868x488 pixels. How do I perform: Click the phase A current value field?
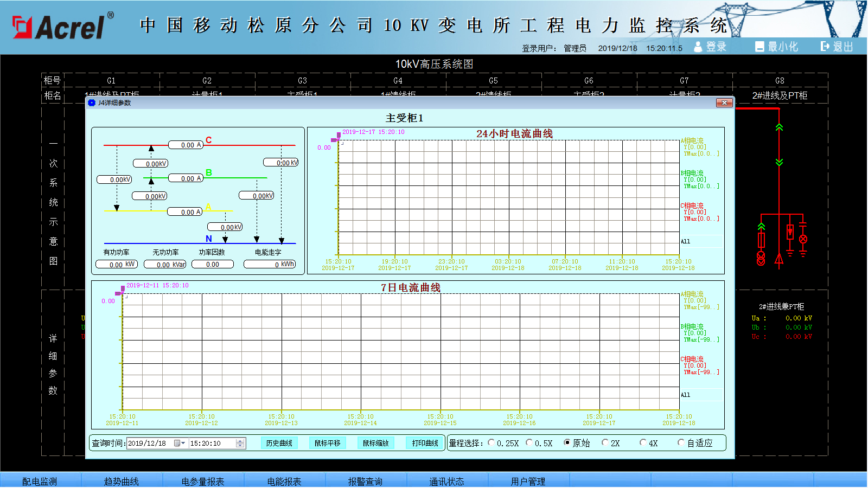[x=185, y=212]
